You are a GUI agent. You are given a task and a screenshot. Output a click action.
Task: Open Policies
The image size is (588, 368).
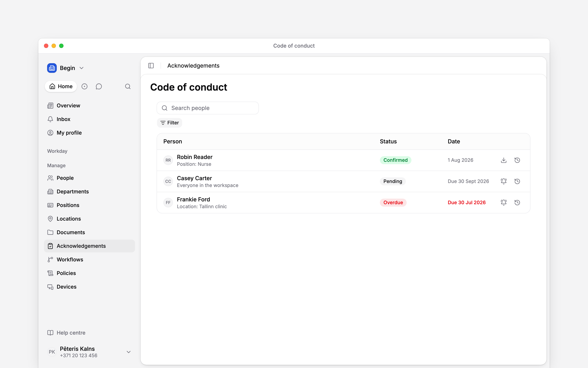tap(89, 273)
